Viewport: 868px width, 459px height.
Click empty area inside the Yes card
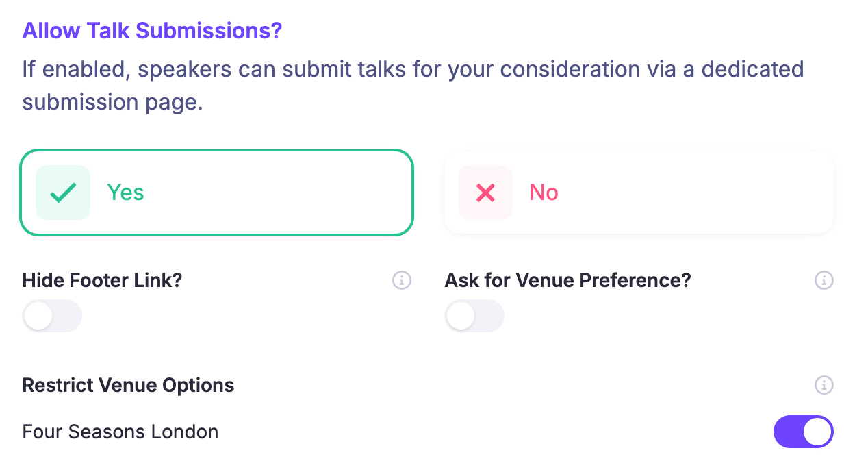pyautogui.click(x=288, y=193)
